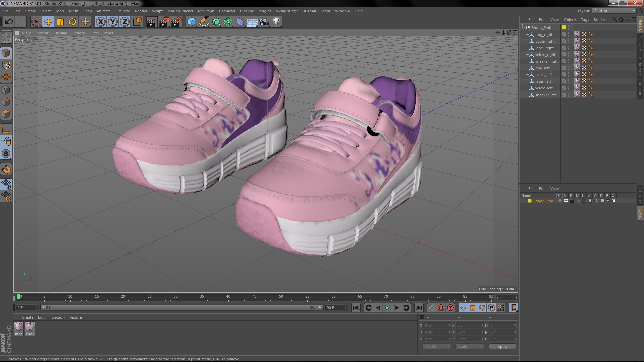This screenshot has width=644, height=362.
Task: Select the Live Selection tool
Action: click(x=36, y=22)
